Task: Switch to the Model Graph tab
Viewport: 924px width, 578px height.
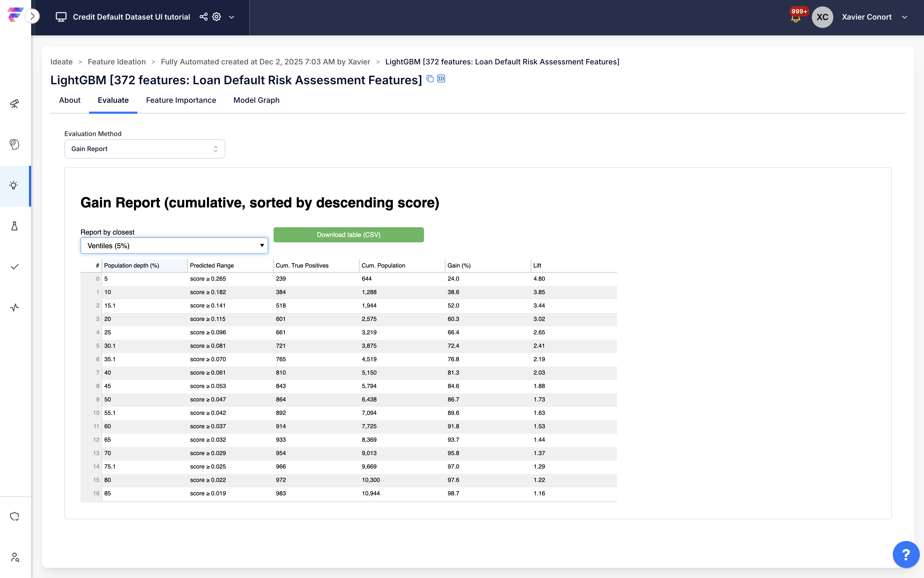Action: [x=256, y=100]
